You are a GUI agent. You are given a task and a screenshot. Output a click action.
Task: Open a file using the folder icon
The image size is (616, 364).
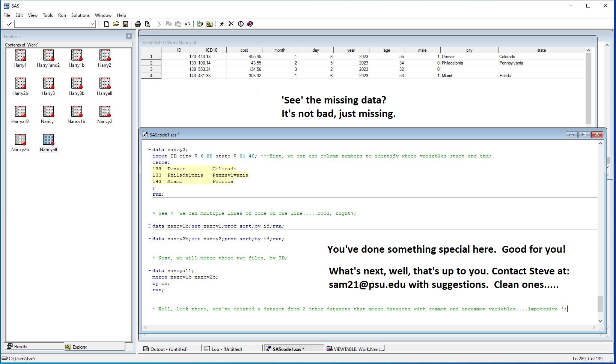(116, 24)
